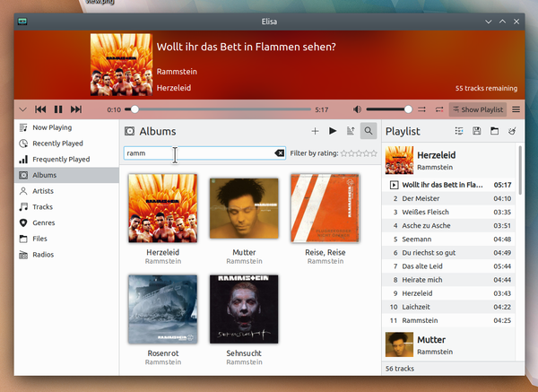Load a playlist using the folder icon
The width and height of the screenshot is (538, 392).
(494, 131)
